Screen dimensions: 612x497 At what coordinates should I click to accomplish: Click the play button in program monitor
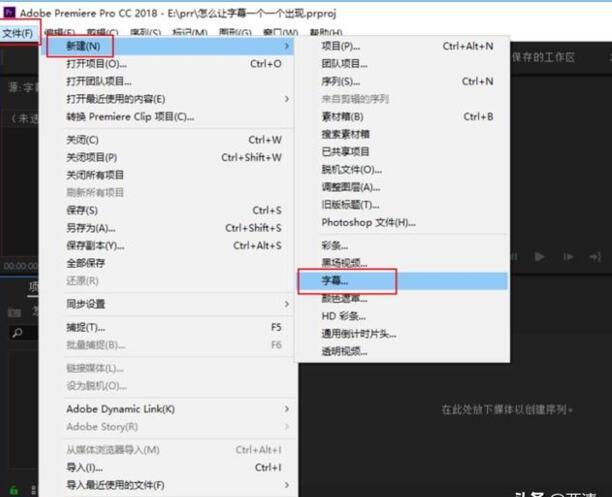(x=539, y=257)
